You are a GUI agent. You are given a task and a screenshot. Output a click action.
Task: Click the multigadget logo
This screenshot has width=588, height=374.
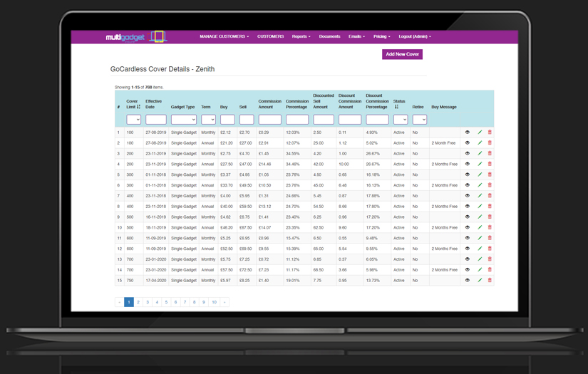(137, 37)
